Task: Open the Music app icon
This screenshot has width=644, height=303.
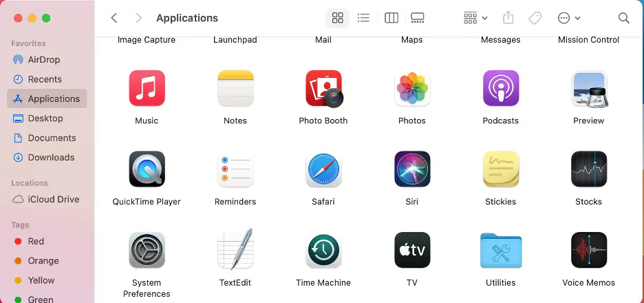Action: 147,88
